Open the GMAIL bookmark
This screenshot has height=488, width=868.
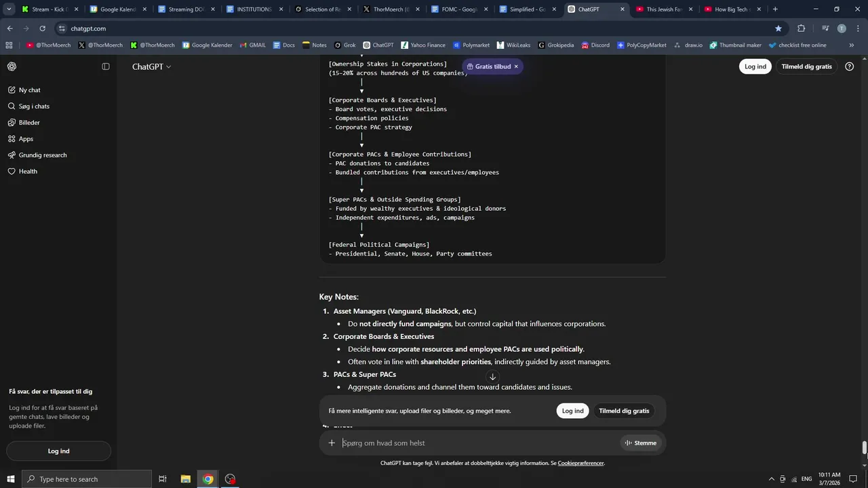(252, 45)
